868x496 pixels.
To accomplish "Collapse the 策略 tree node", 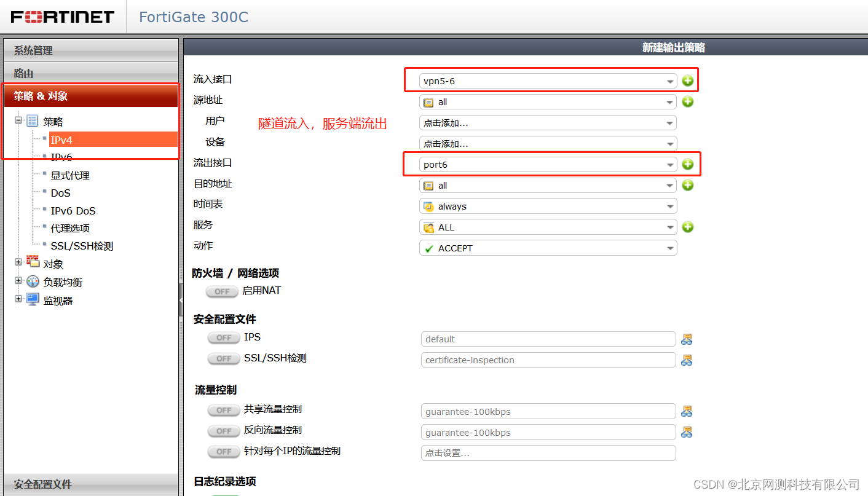I will coord(18,120).
